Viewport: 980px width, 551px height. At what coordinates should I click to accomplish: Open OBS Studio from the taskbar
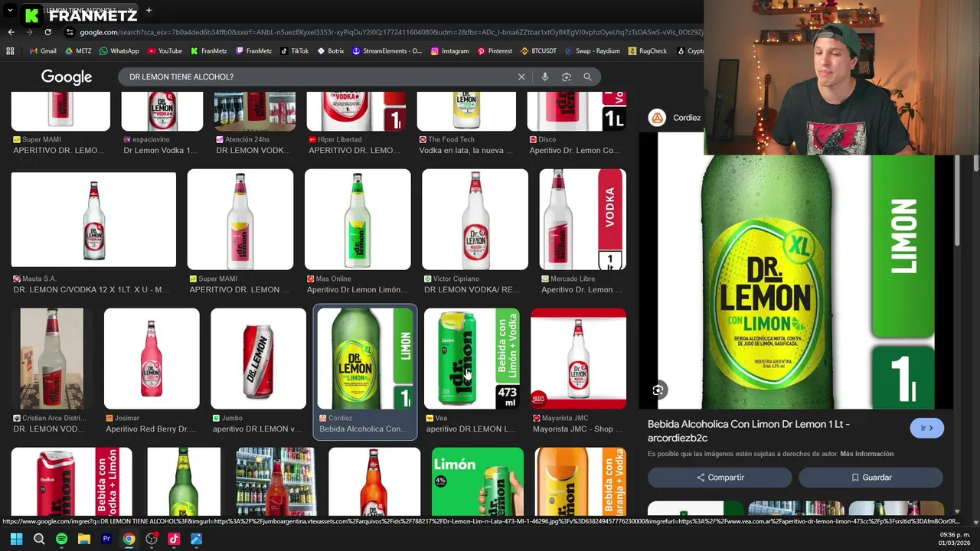152,539
